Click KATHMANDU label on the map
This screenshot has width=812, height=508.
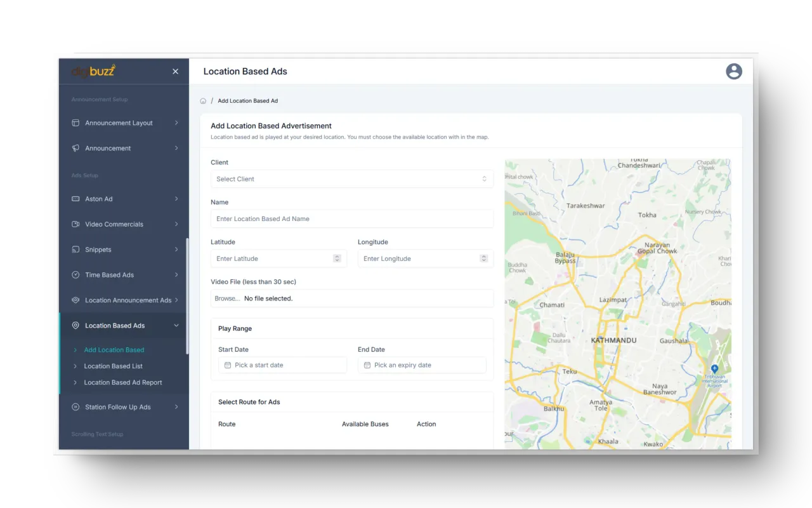tap(613, 341)
